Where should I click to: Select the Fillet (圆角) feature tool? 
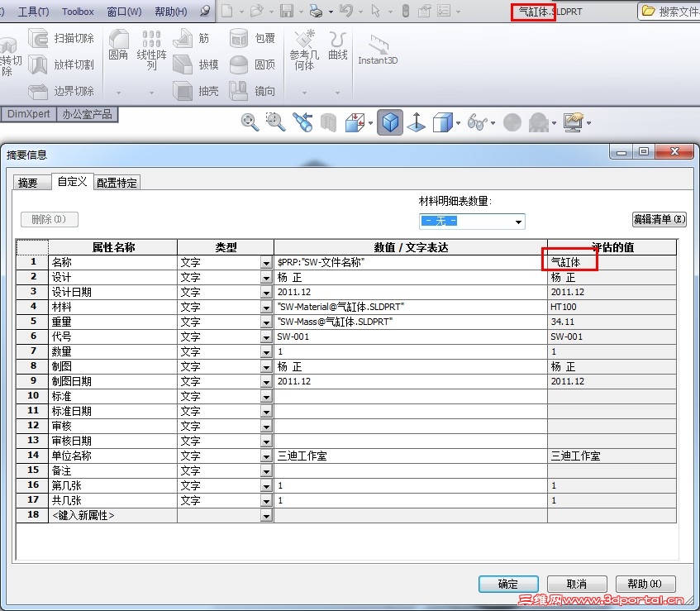tap(117, 47)
